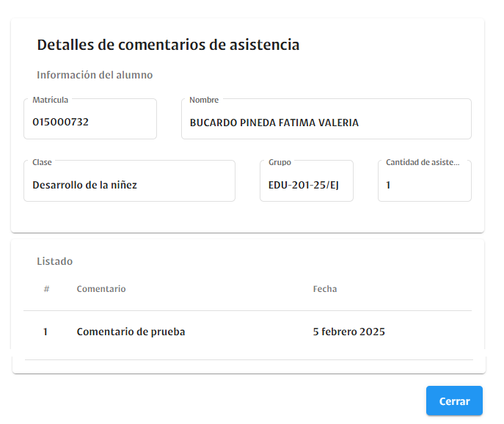Click the Información del alumno heading
This screenshot has width=504, height=424.
tap(95, 75)
